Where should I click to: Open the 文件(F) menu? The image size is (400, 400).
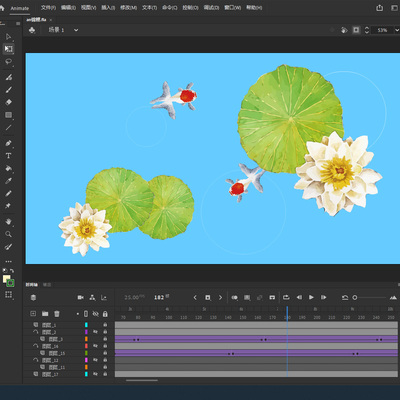click(48, 8)
